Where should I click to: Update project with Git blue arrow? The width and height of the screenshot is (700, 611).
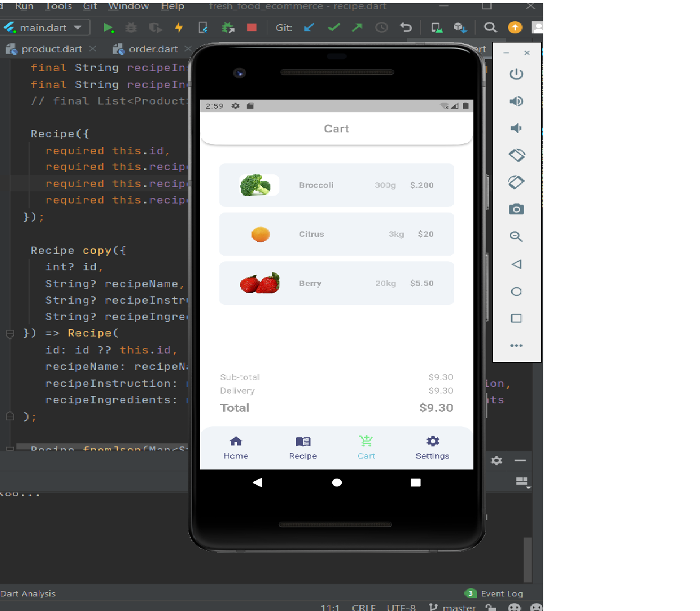pyautogui.click(x=309, y=28)
